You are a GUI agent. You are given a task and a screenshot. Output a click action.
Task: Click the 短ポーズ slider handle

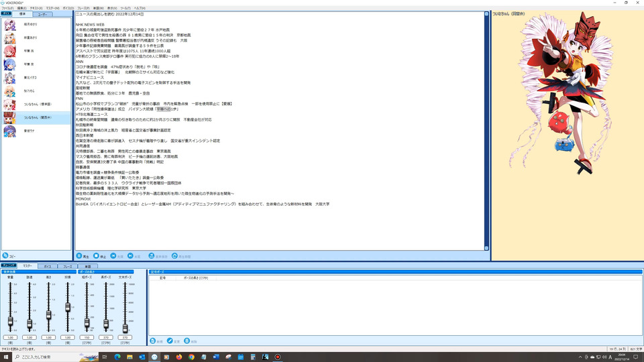[x=87, y=323]
